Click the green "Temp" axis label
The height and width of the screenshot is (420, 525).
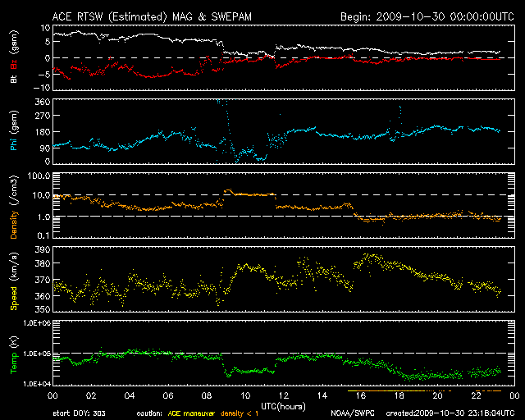14,363
